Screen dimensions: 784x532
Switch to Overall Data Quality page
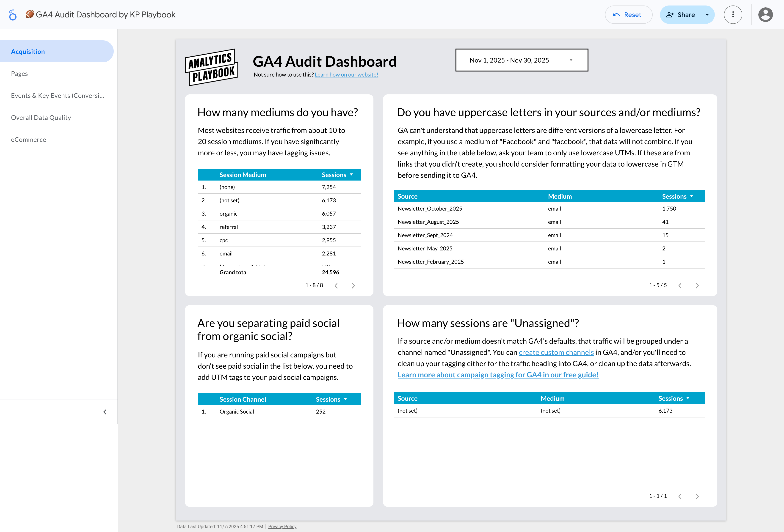click(41, 117)
